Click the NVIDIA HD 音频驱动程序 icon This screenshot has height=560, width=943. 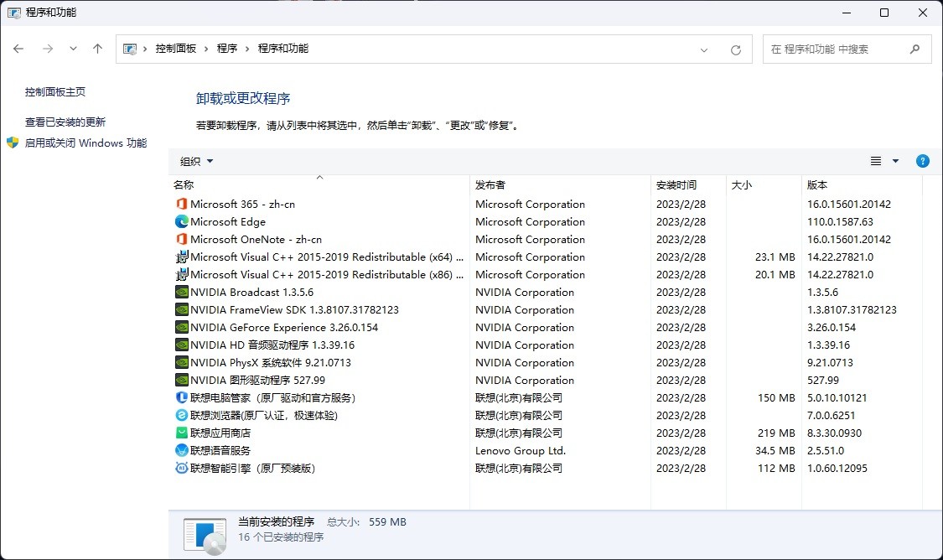(181, 345)
